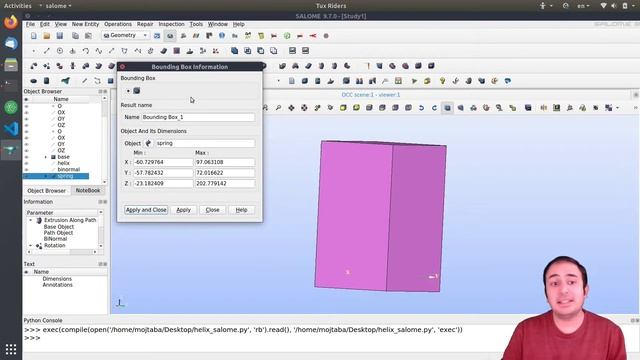Open a study with the folder icon
Screen dimensions: 640x360
tap(47, 36)
